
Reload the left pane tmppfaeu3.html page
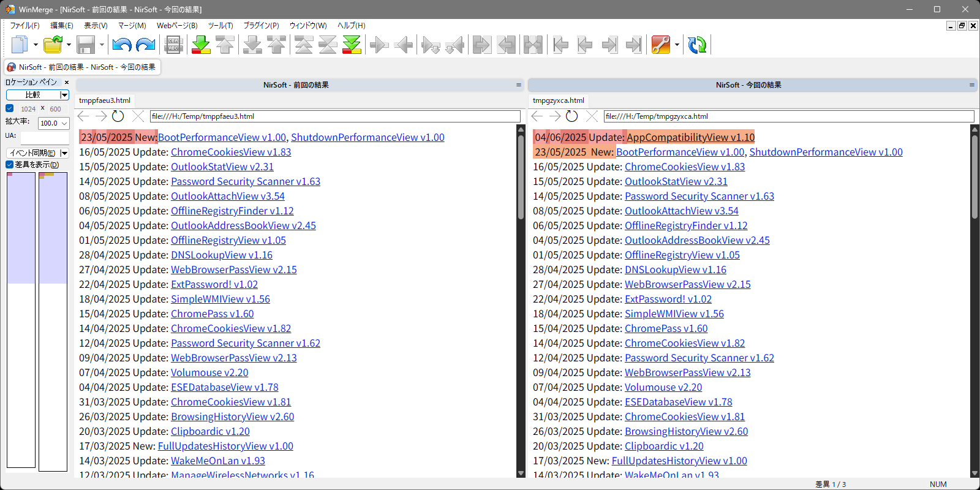[118, 116]
